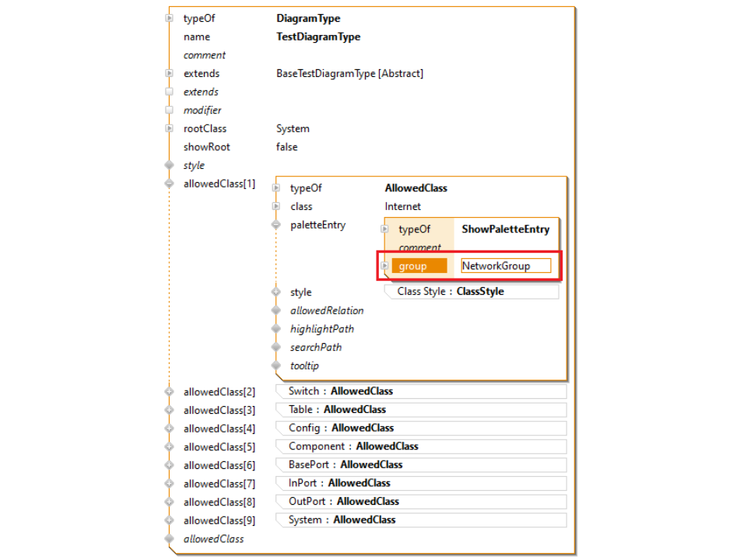Image resolution: width=747 pixels, height=560 pixels.
Task: Click the diamond icon beside paletteEntry
Action: [x=277, y=225]
